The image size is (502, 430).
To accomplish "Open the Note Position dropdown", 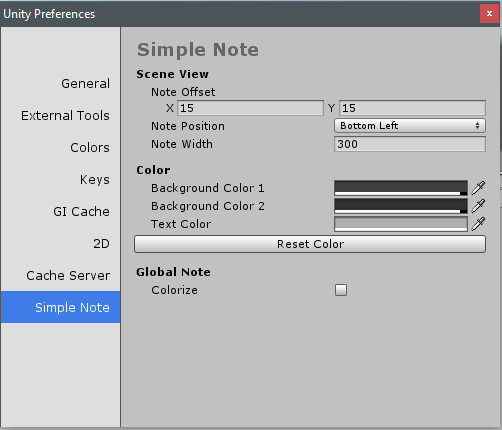I will [x=410, y=126].
